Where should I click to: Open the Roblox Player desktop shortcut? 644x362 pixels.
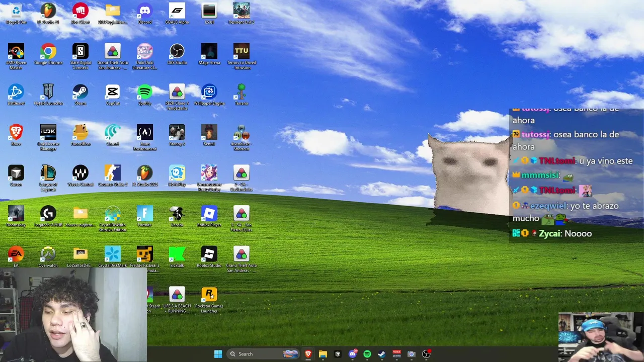[x=209, y=216]
